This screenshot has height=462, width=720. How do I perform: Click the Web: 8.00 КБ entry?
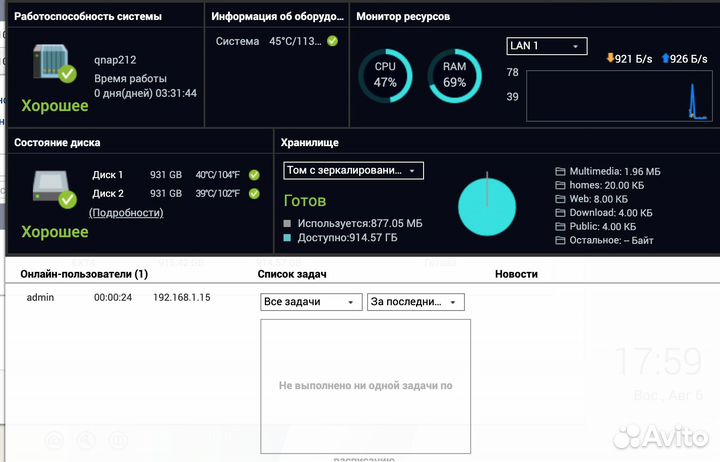point(598,199)
